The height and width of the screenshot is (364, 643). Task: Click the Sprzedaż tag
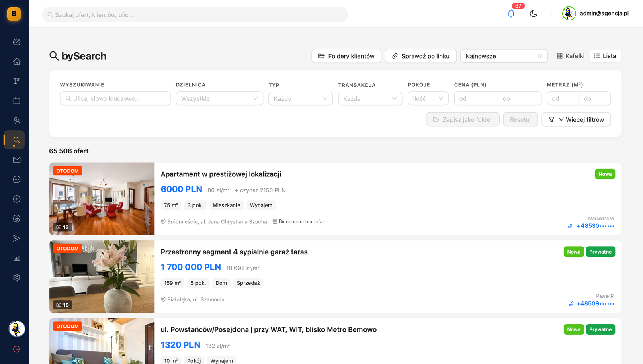pyautogui.click(x=248, y=283)
